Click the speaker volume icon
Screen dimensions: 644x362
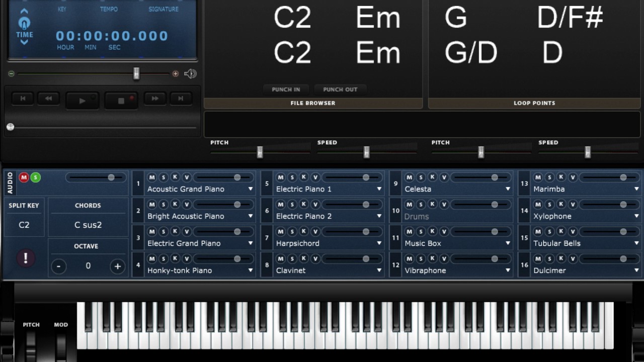point(190,74)
